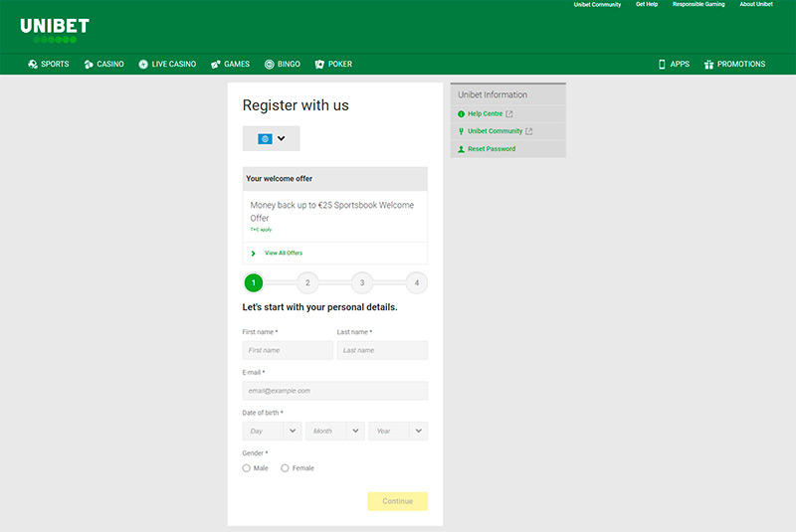Click registration step 4 circle
The image size is (796, 532).
coord(417,283)
